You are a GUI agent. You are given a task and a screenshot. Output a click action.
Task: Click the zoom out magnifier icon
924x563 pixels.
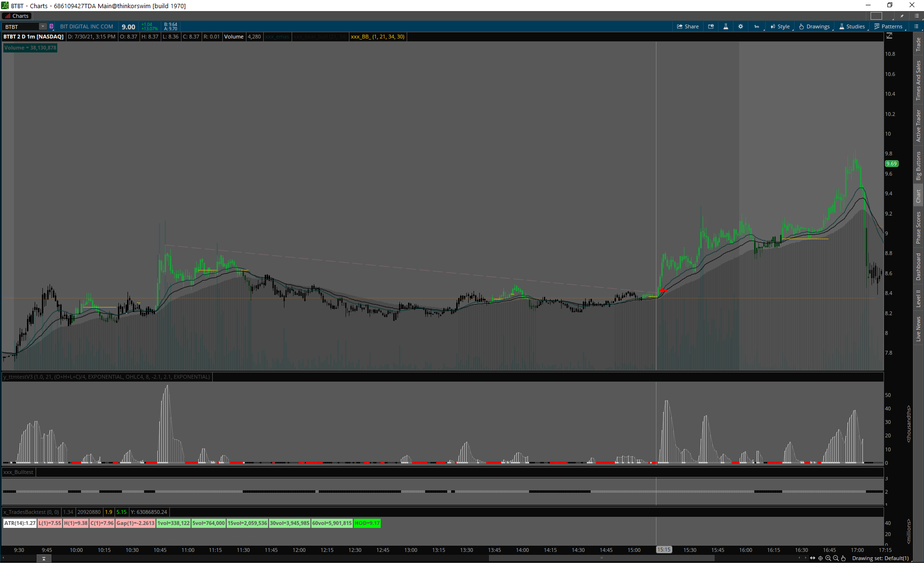pos(836,558)
